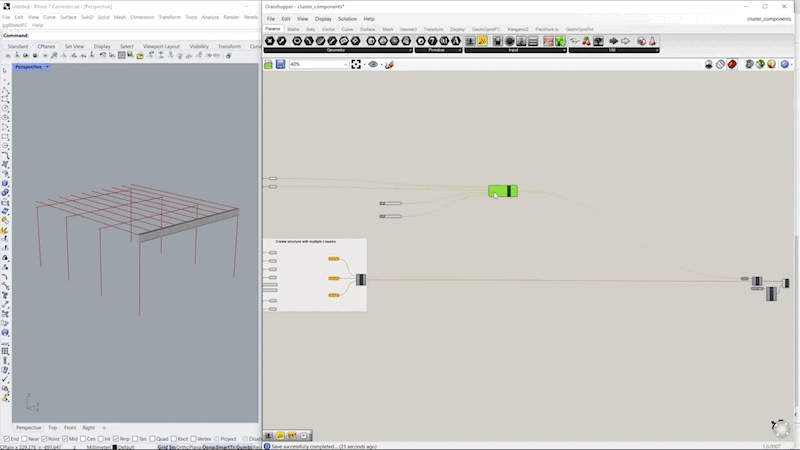Select the white right arrow Util icon

tap(626, 41)
